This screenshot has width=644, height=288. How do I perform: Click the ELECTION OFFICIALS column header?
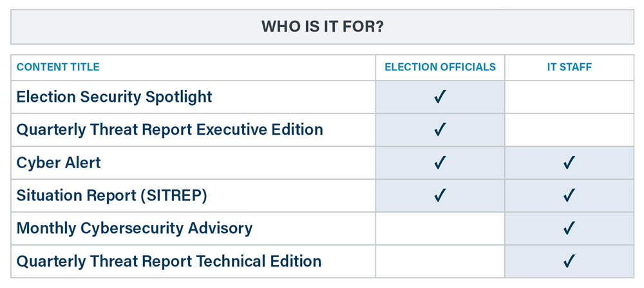(x=440, y=68)
